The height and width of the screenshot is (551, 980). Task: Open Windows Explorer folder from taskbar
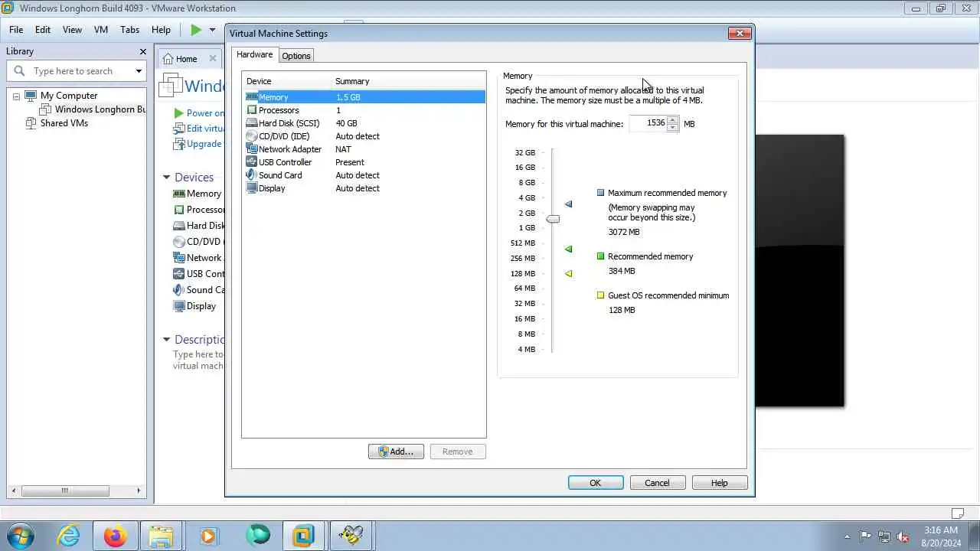pyautogui.click(x=162, y=536)
